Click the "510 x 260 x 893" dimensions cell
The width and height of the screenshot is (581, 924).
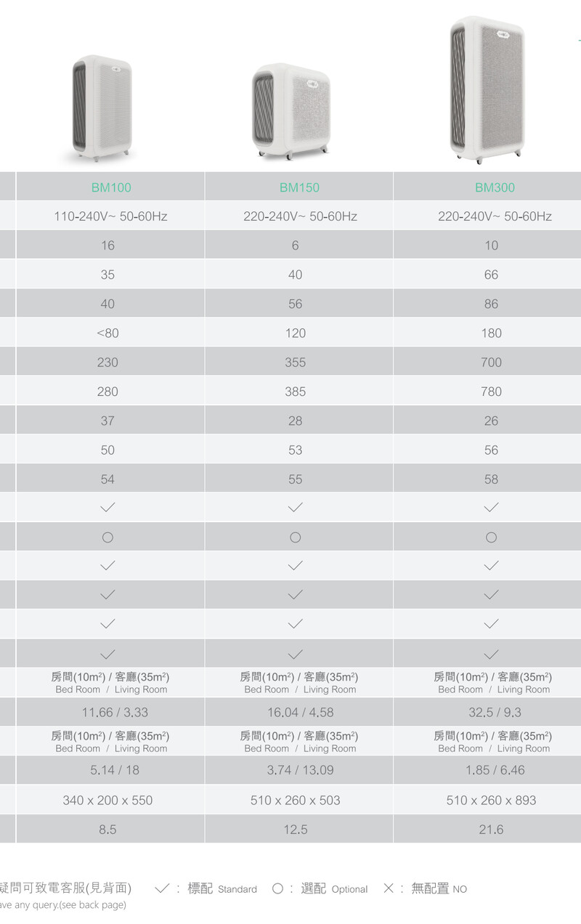click(x=491, y=801)
